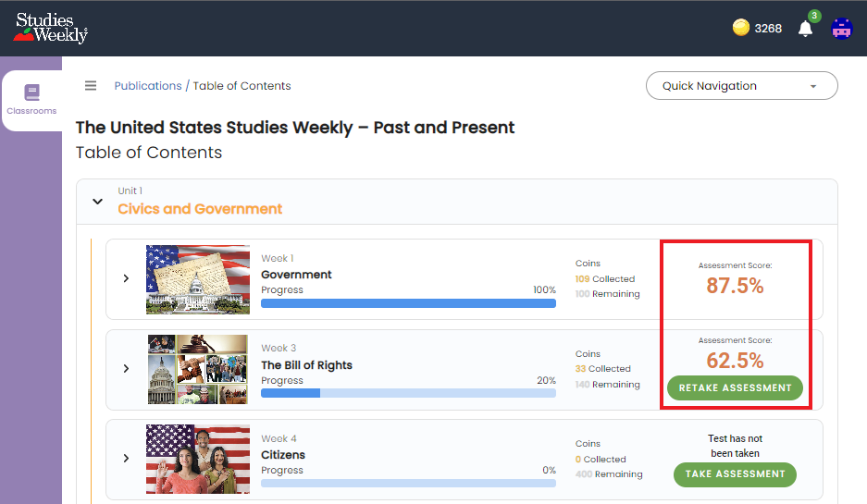The height and width of the screenshot is (504, 867).
Task: Click the Table of Contents breadcrumb
Action: pyautogui.click(x=242, y=86)
